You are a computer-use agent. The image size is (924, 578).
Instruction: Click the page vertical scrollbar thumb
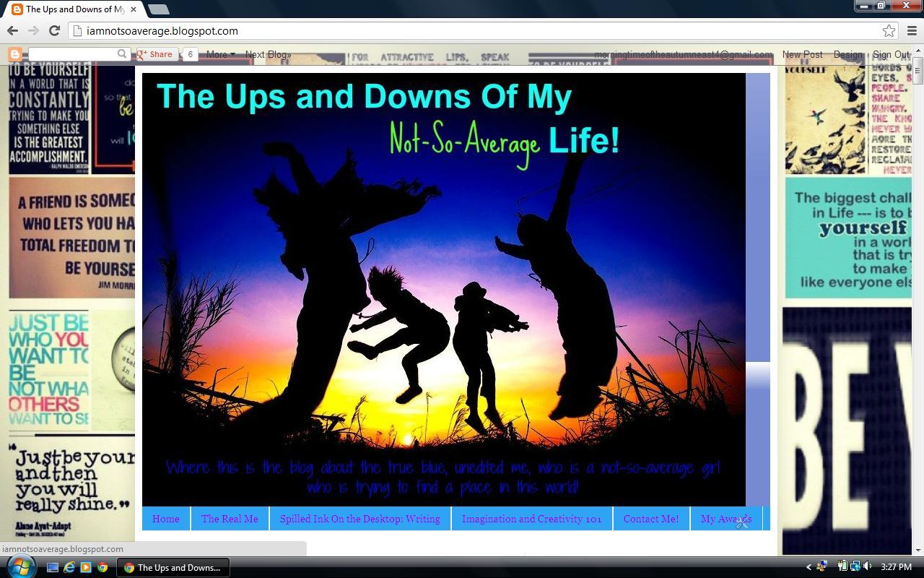918,72
